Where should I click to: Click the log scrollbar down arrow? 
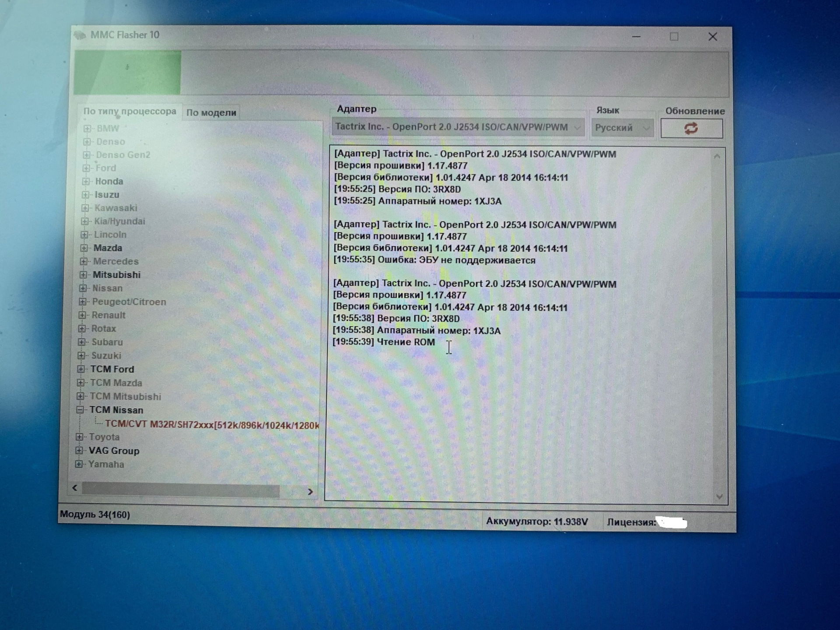719,497
